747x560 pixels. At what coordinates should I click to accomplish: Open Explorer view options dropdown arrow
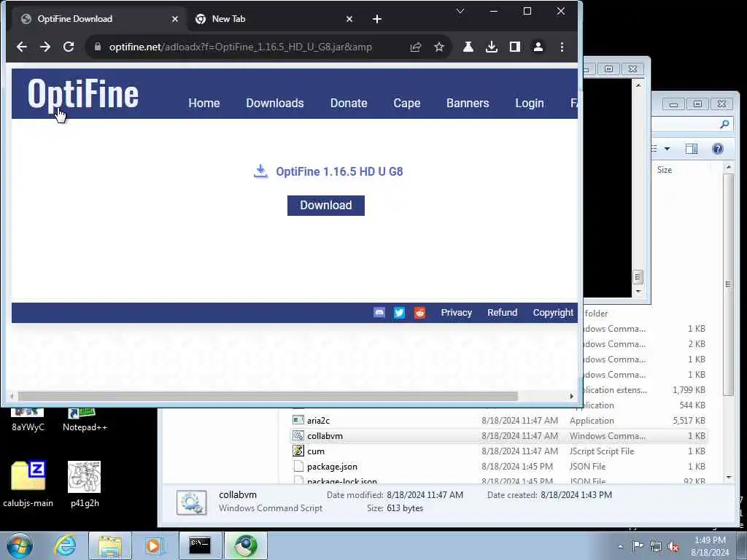coord(667,149)
